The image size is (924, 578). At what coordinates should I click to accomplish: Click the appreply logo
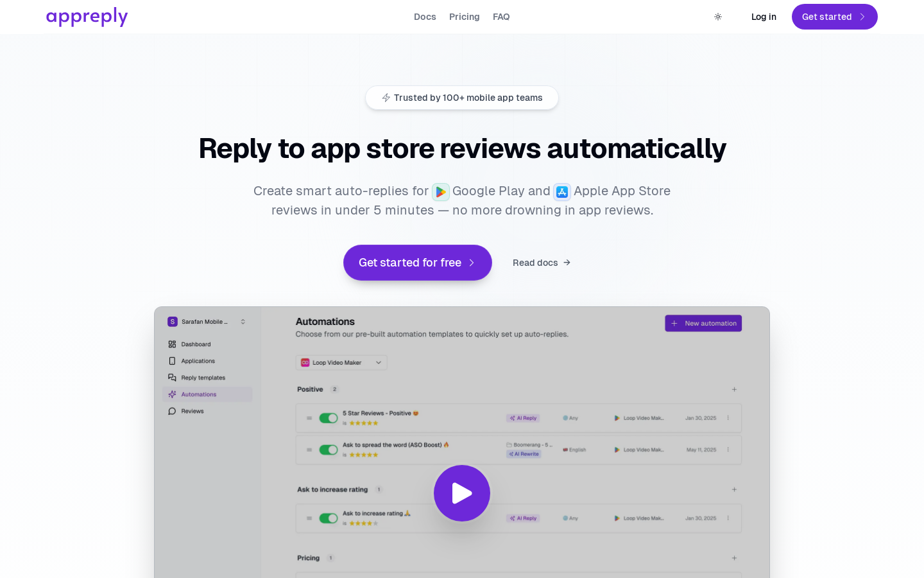tap(87, 17)
